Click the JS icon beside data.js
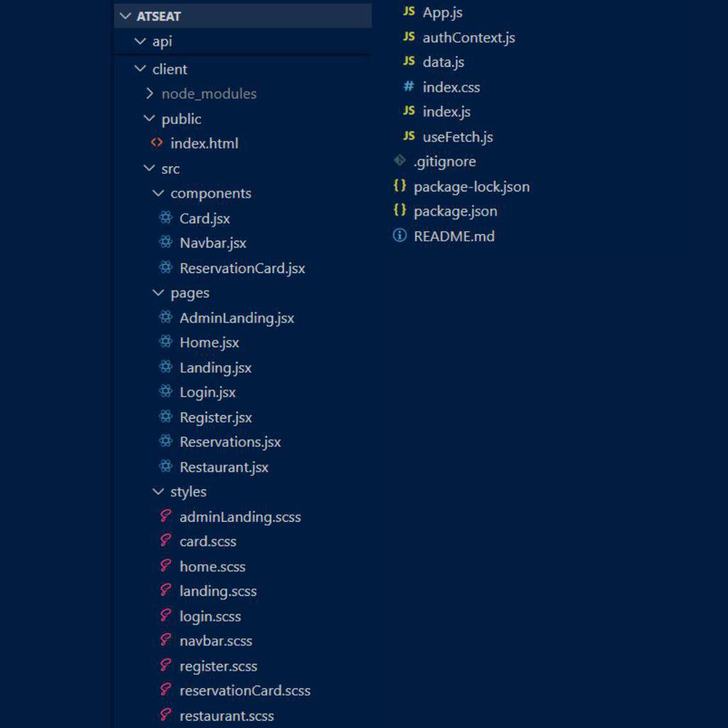 coord(409,61)
